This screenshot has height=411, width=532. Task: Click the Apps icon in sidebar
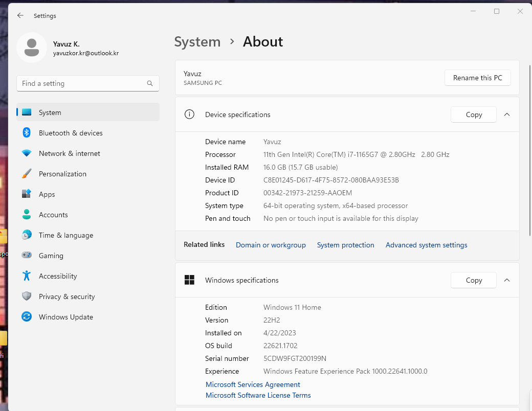pos(27,194)
